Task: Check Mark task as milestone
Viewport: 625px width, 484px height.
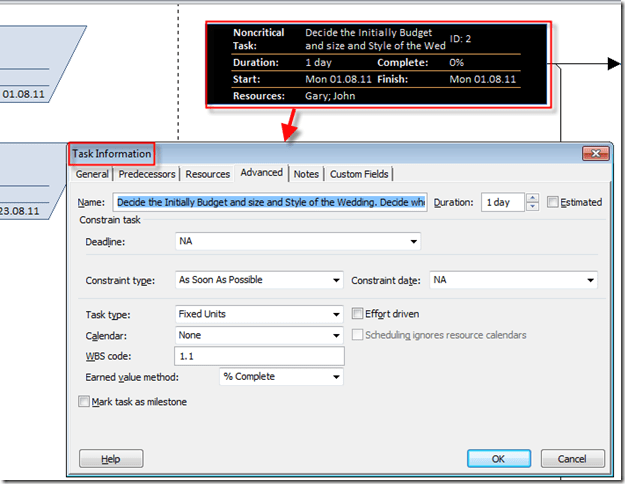Action: point(84,402)
